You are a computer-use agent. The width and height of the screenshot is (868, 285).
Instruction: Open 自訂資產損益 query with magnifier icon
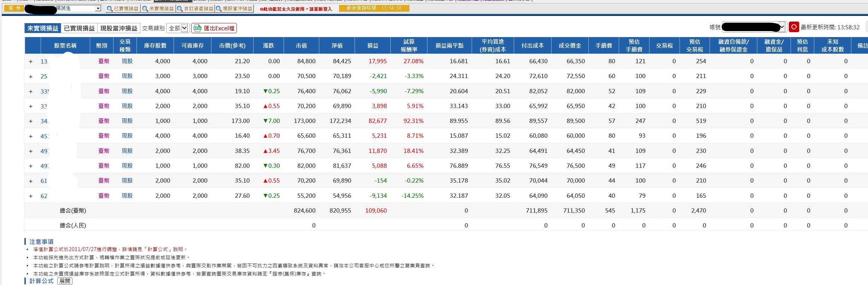click(195, 8)
